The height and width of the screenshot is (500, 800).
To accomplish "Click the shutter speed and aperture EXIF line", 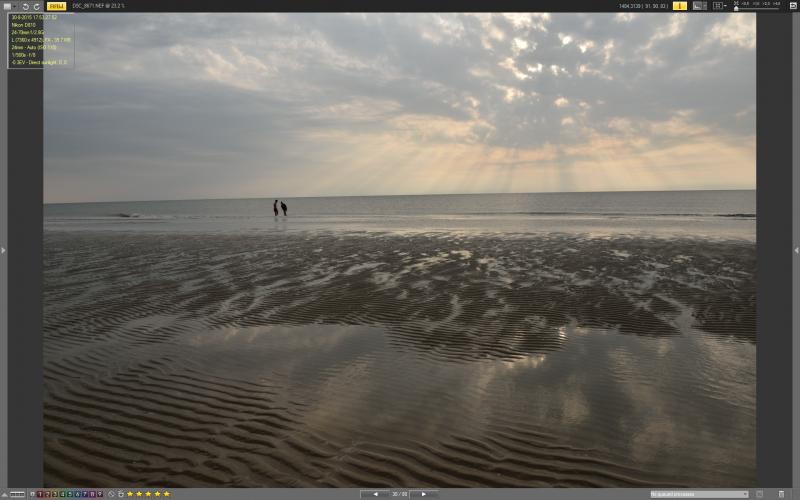I will [x=23, y=55].
